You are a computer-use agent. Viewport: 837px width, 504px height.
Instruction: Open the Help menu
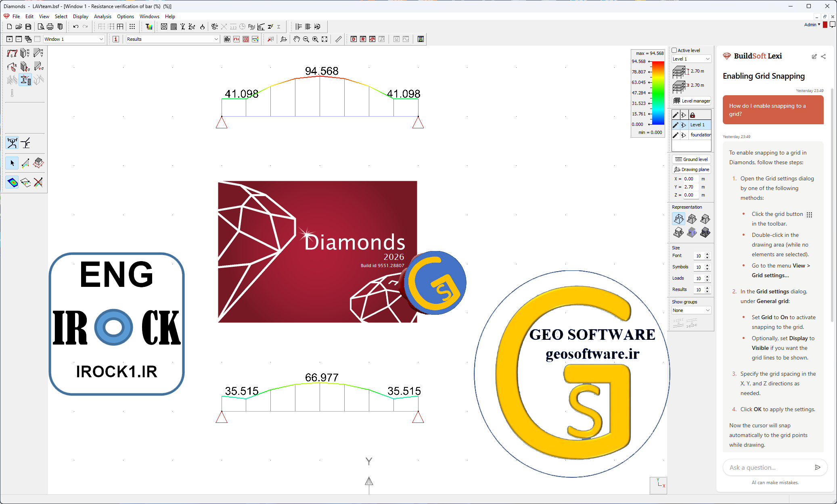coord(170,17)
